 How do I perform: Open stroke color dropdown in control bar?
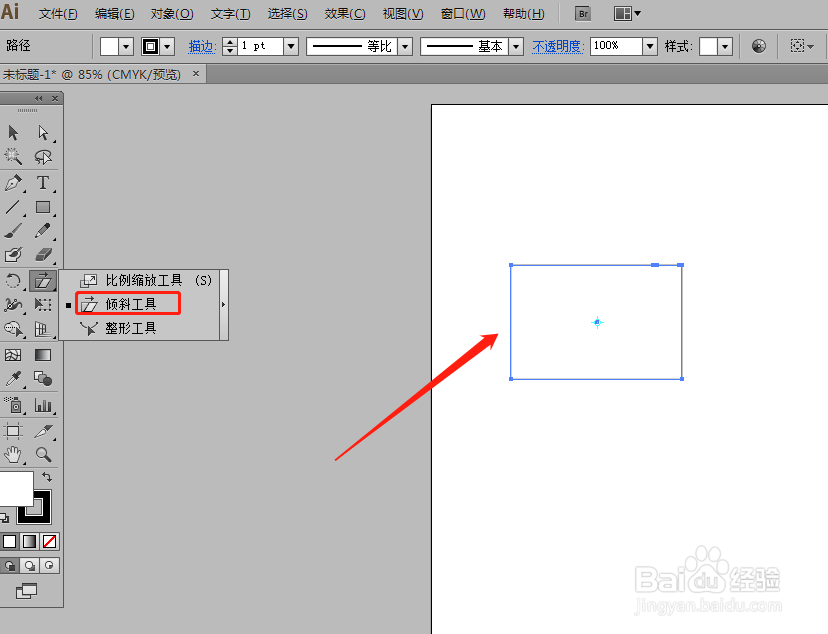[x=167, y=46]
